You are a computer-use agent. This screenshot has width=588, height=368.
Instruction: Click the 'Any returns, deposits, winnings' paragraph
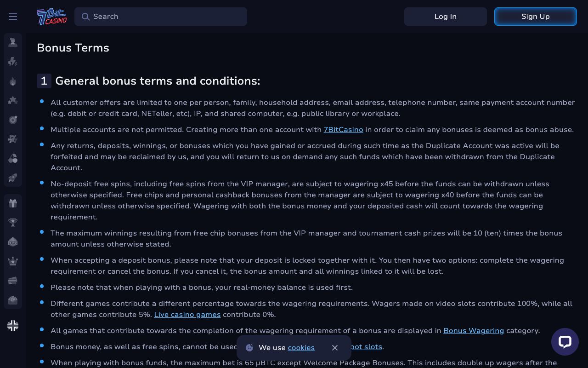pyautogui.click(x=305, y=157)
